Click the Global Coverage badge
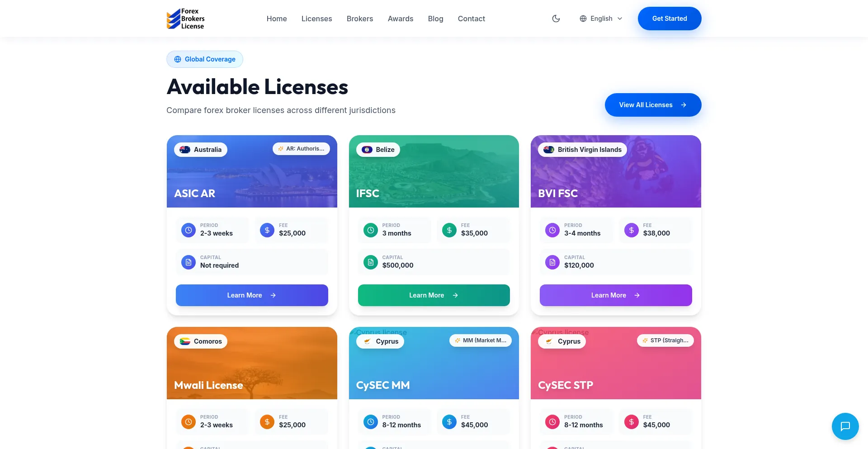Viewport: 868px width, 449px height. coord(205,59)
